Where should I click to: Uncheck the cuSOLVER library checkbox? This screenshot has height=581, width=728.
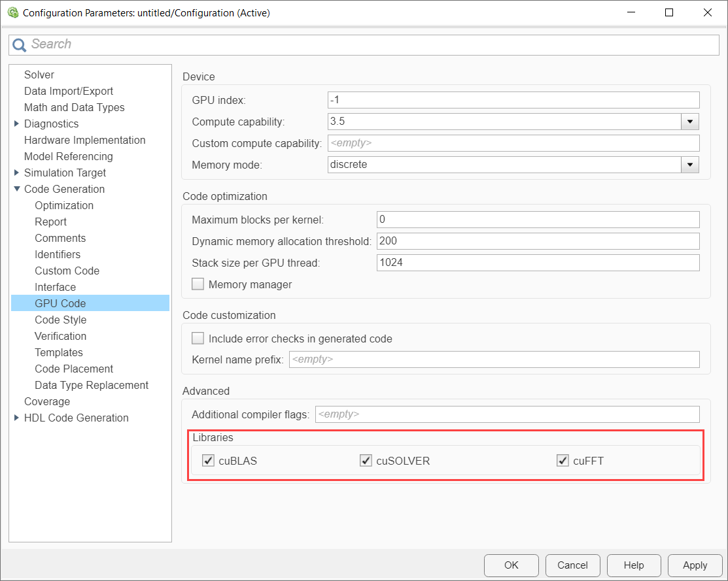click(x=366, y=461)
